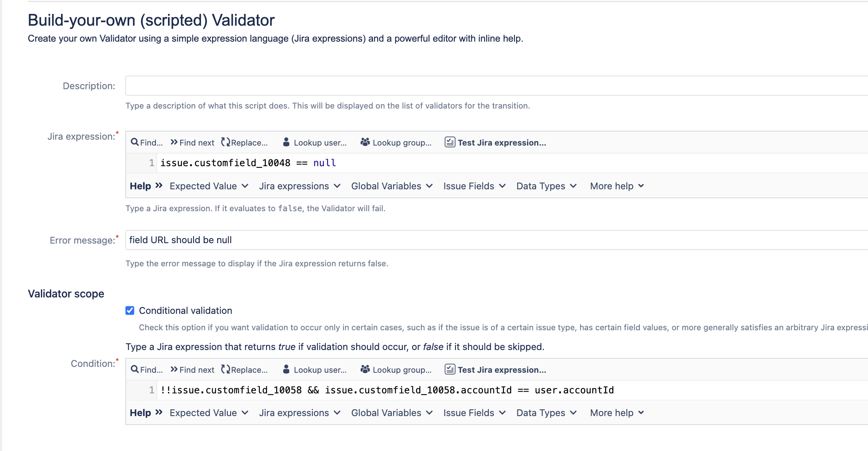This screenshot has width=868, height=451.
Task: Edit the error message field text
Action: (x=295, y=240)
